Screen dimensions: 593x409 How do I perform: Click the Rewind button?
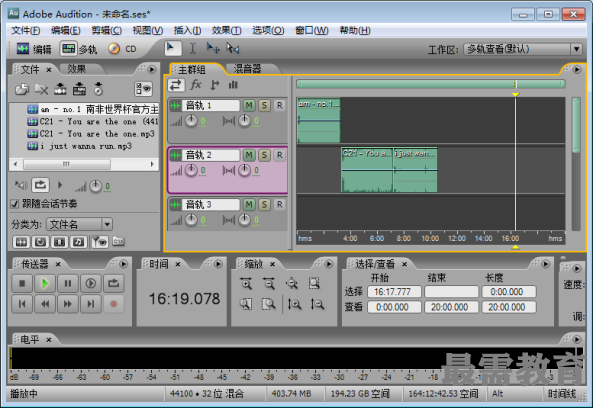click(45, 304)
